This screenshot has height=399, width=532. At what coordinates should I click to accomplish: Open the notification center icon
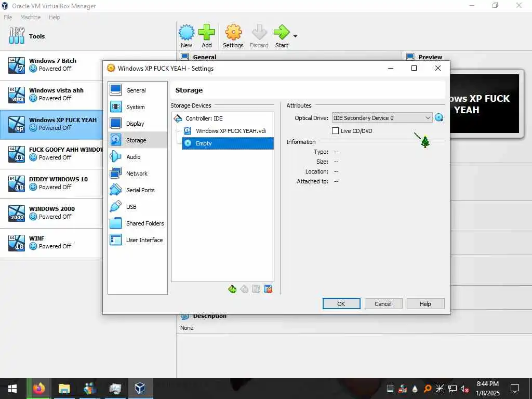click(515, 389)
